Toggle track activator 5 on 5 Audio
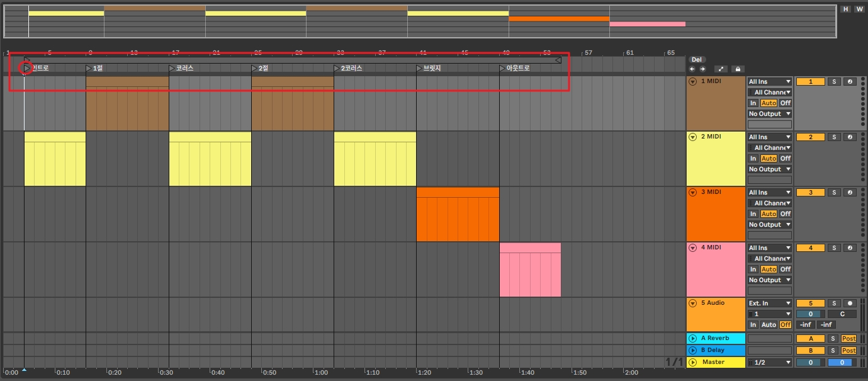Image resolution: width=868 pixels, height=381 pixels. [810, 304]
